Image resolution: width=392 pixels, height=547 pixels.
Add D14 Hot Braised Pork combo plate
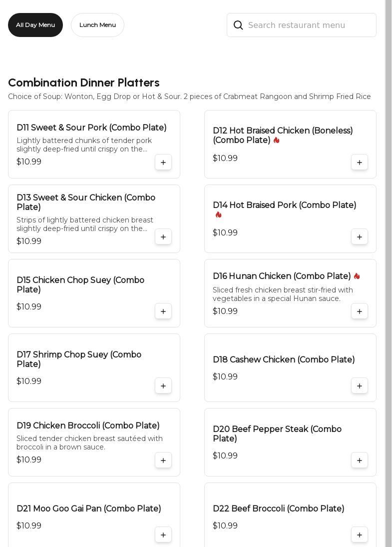coord(360,237)
